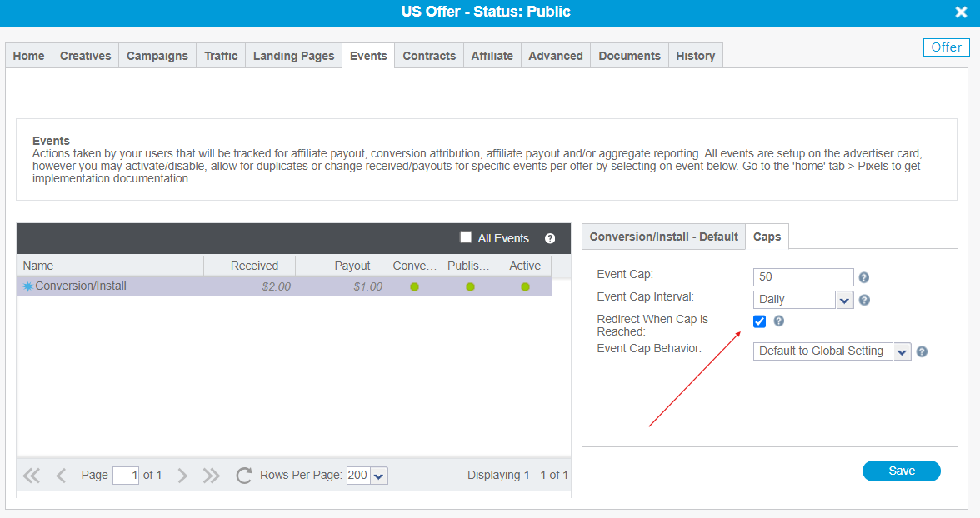Open Rows Per Page dropdown
This screenshot has width=980, height=518.
click(x=378, y=476)
